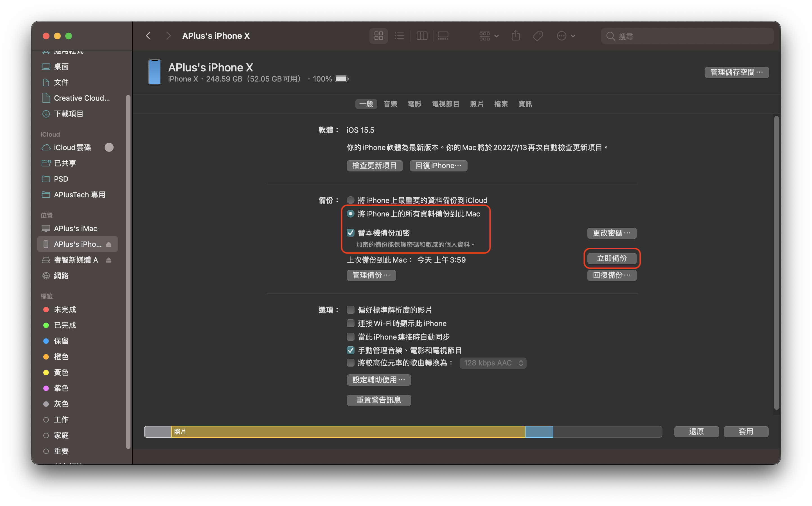The width and height of the screenshot is (812, 506).
Task: Toggle 替本機備份加密 checkbox
Action: click(350, 233)
